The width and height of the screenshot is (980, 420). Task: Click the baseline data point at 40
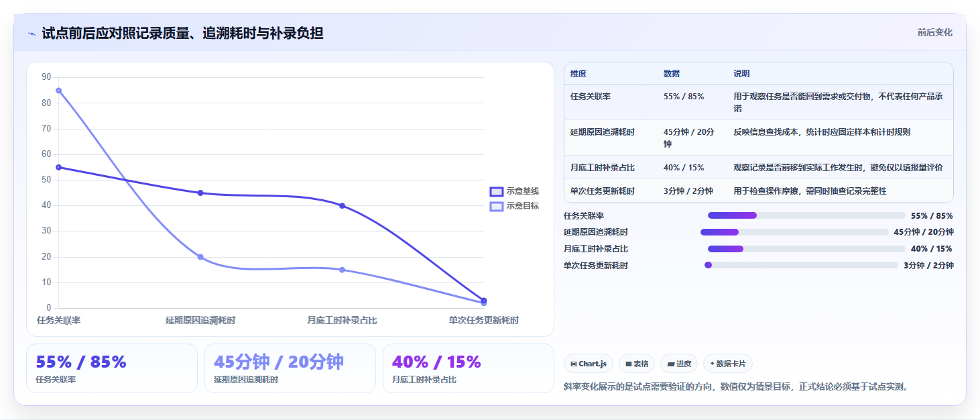click(343, 206)
